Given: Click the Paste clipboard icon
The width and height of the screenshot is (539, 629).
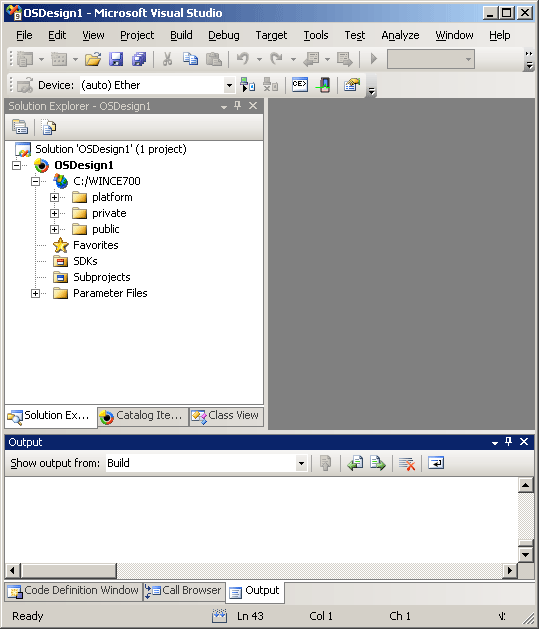Looking at the screenshot, I should (213, 59).
